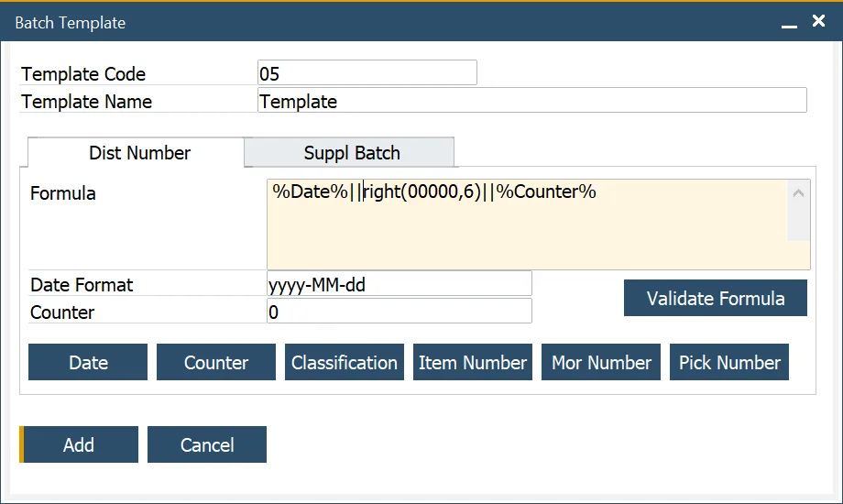Viewport: 843px width, 504px height.
Task: Focus the Template Name text field
Action: pyautogui.click(x=531, y=102)
